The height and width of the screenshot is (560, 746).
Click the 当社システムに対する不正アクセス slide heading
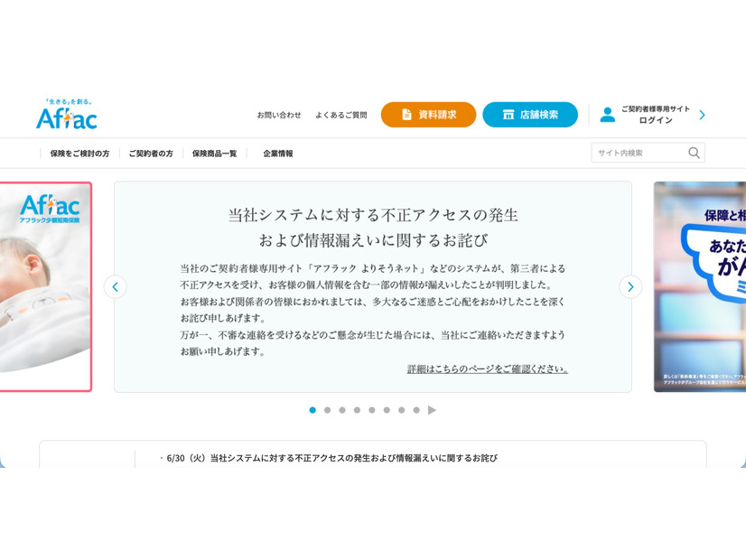[x=373, y=228]
